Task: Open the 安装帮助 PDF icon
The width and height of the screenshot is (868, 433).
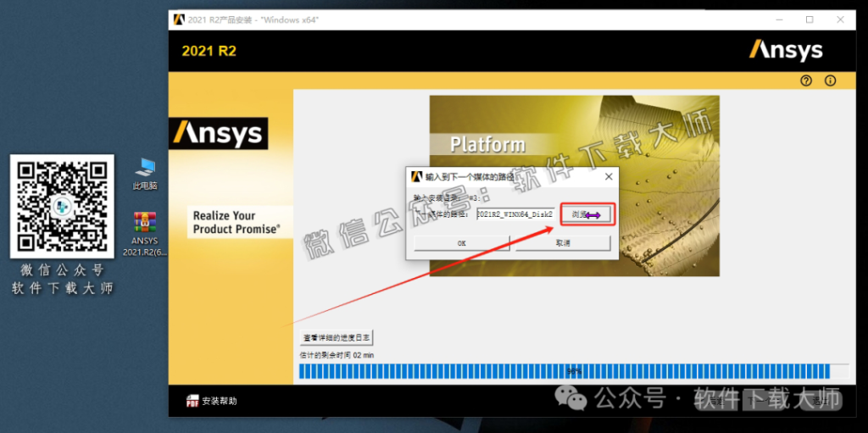Action: 192,401
